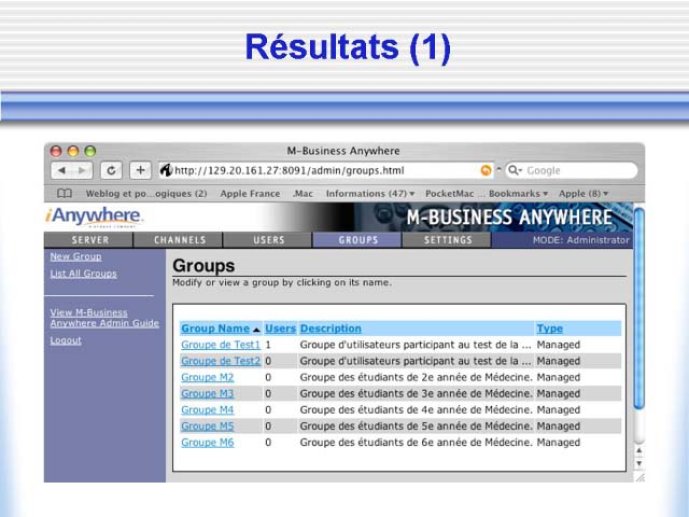Click the Users count '1' for Groupe de Test1

tap(268, 345)
